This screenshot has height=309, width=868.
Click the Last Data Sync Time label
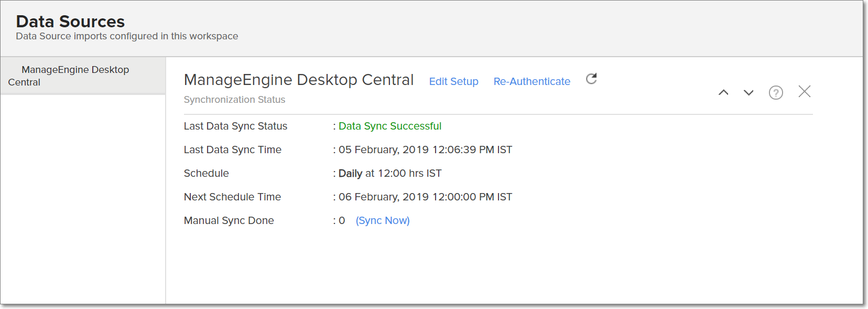[232, 150]
